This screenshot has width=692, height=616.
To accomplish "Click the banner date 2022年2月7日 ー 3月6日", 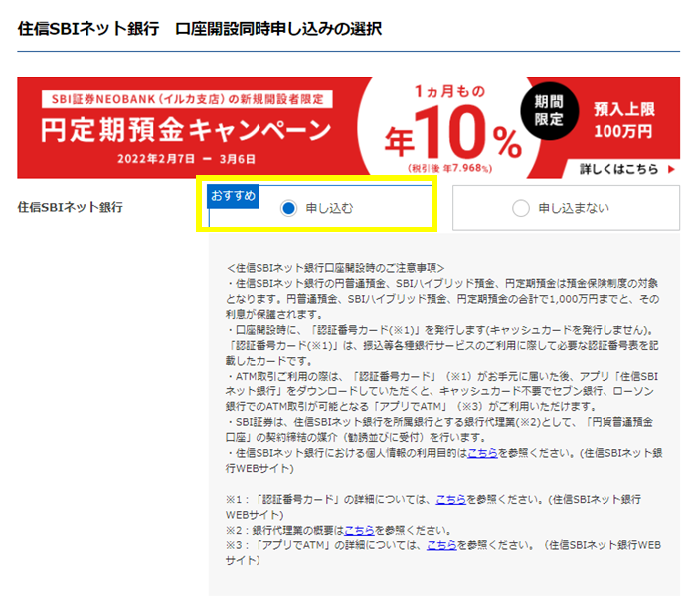I will tap(186, 159).
